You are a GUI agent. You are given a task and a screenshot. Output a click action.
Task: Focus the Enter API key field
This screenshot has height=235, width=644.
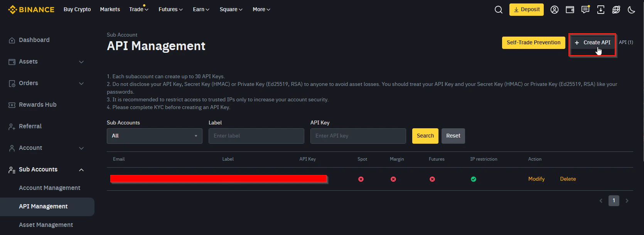358,136
